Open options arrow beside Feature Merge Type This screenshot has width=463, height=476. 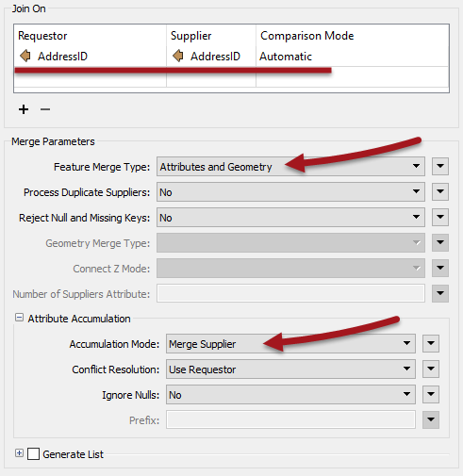point(440,166)
